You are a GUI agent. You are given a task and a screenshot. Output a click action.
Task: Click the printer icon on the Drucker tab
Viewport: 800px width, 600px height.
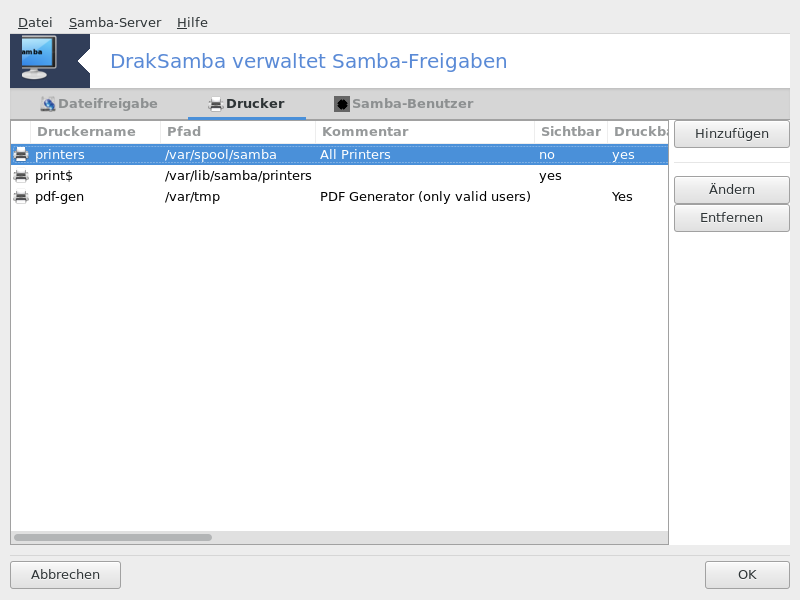[216, 104]
